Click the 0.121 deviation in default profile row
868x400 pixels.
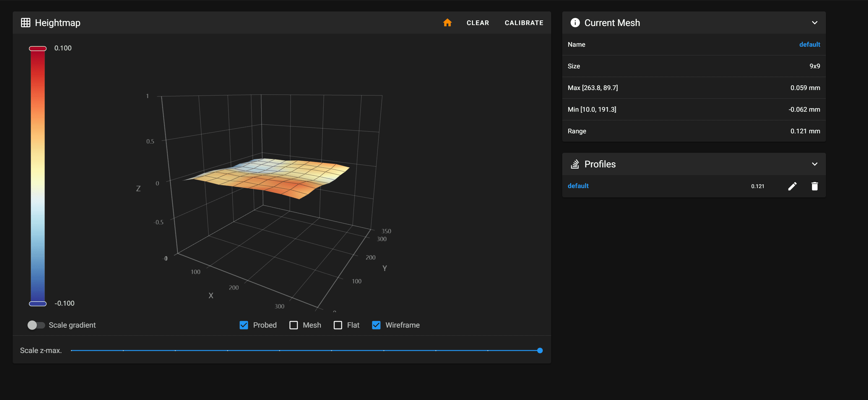pyautogui.click(x=758, y=186)
